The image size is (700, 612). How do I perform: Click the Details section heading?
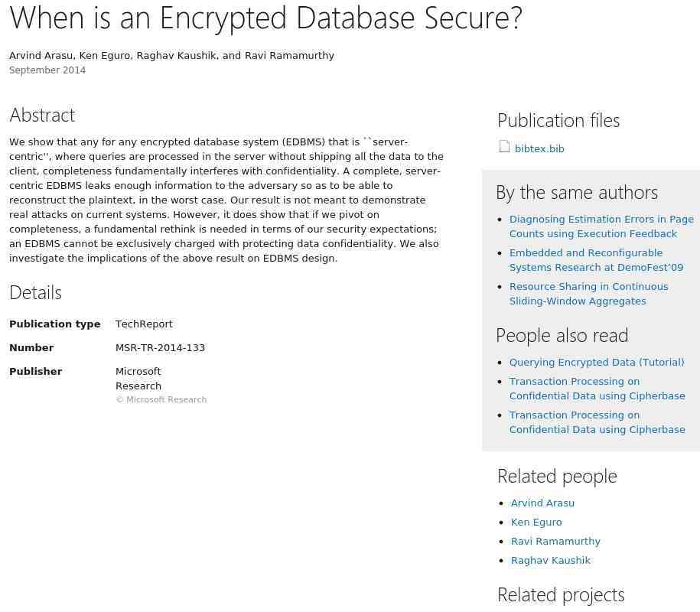point(35,293)
